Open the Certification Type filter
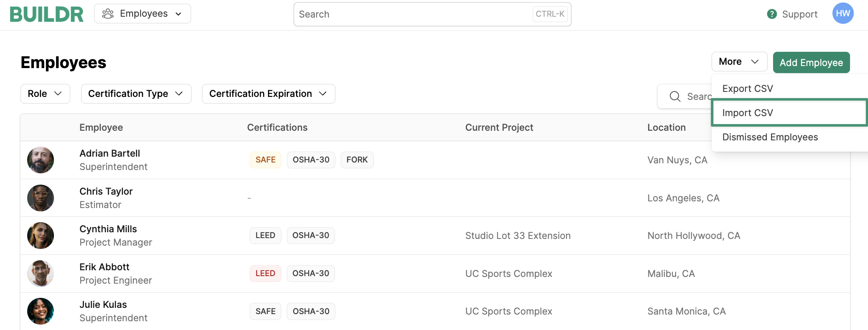Screen dimensions: 868x330 (x=136, y=94)
